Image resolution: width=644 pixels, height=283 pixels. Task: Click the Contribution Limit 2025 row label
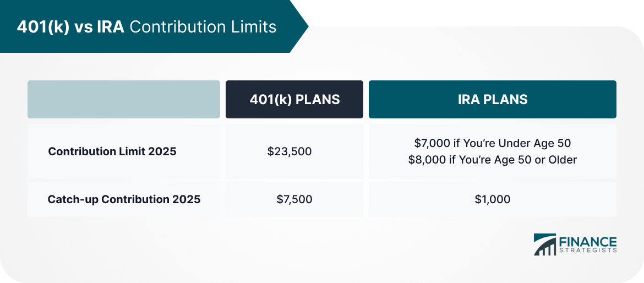click(112, 151)
